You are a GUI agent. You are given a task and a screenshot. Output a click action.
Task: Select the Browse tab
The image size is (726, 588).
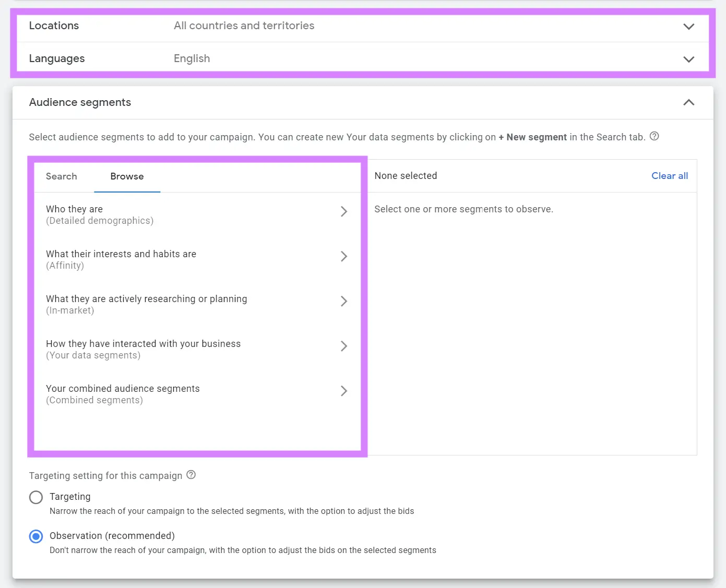[127, 176]
